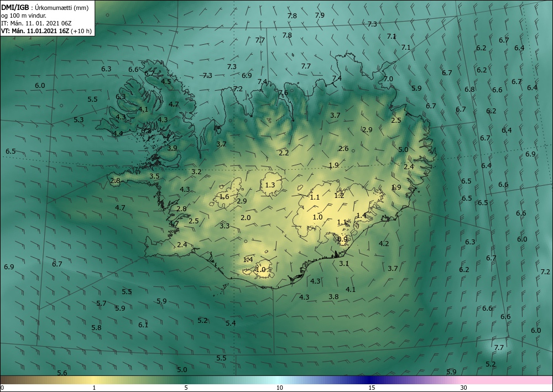Click the 5.3 value label on the map
553x392 pixels.
point(79,120)
